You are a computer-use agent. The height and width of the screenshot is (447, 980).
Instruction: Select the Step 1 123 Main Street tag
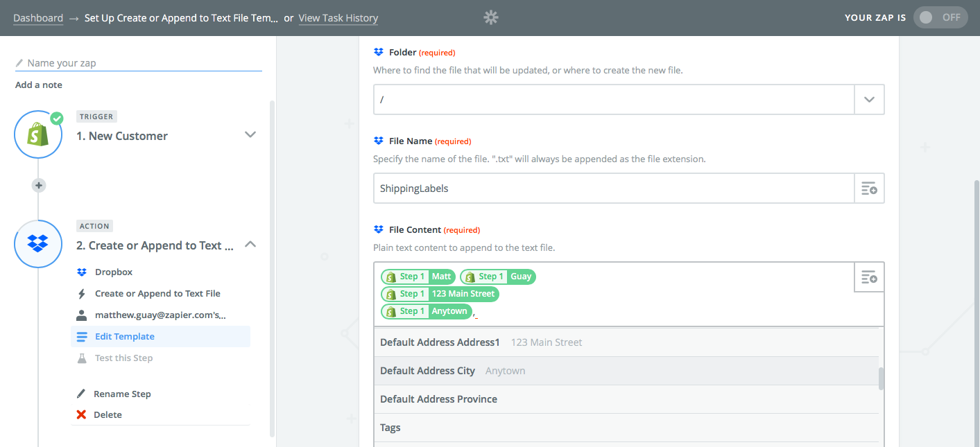(440, 294)
